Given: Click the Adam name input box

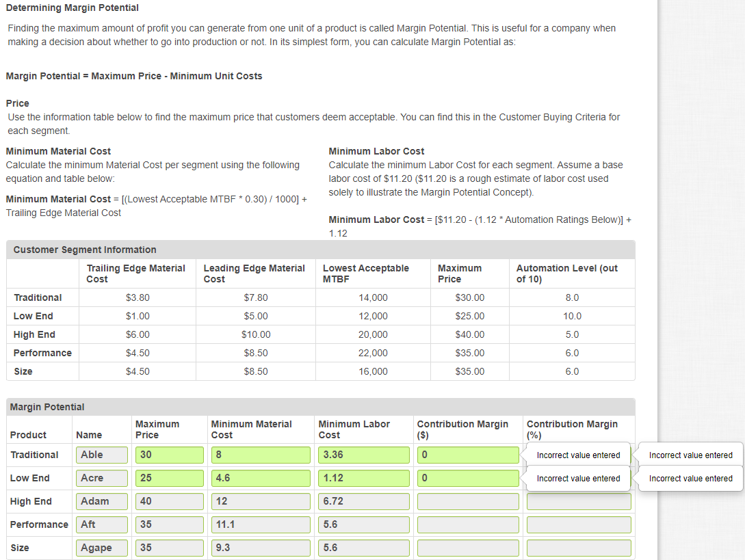Looking at the screenshot, I should coord(101,501).
